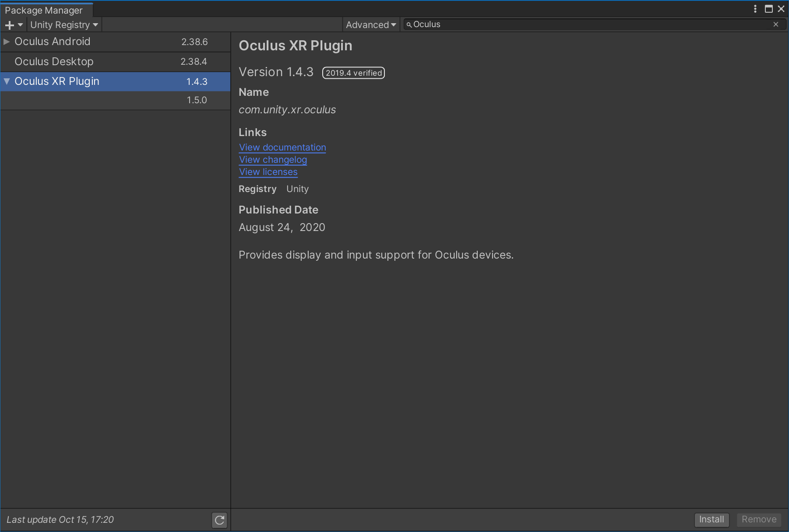The image size is (789, 532).
Task: Select the Oculus Desktop package
Action: [x=54, y=62]
